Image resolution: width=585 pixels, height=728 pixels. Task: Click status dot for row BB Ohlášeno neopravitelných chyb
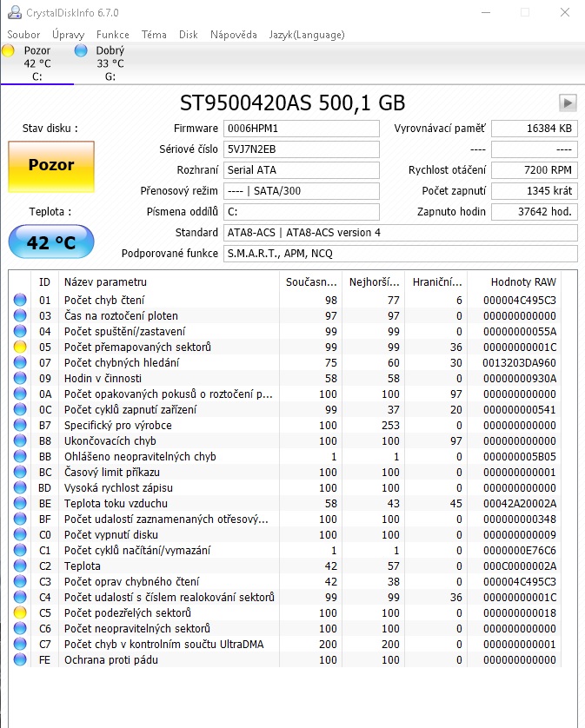(x=20, y=456)
